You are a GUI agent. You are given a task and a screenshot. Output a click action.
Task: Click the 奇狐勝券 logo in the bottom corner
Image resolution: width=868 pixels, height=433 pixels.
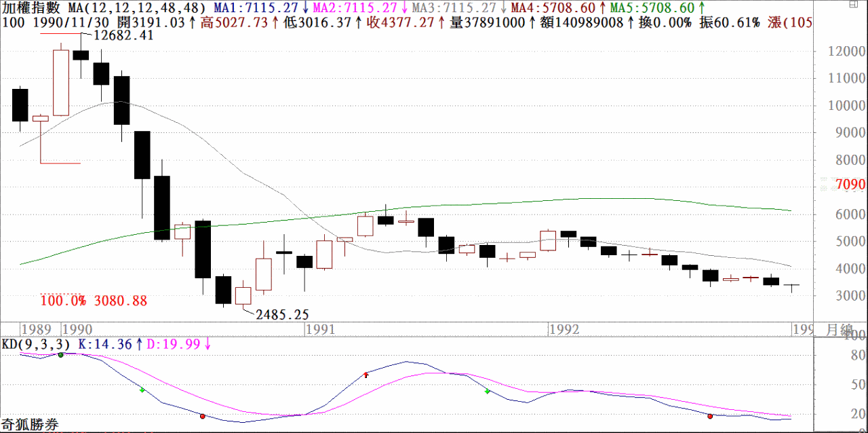(x=30, y=426)
